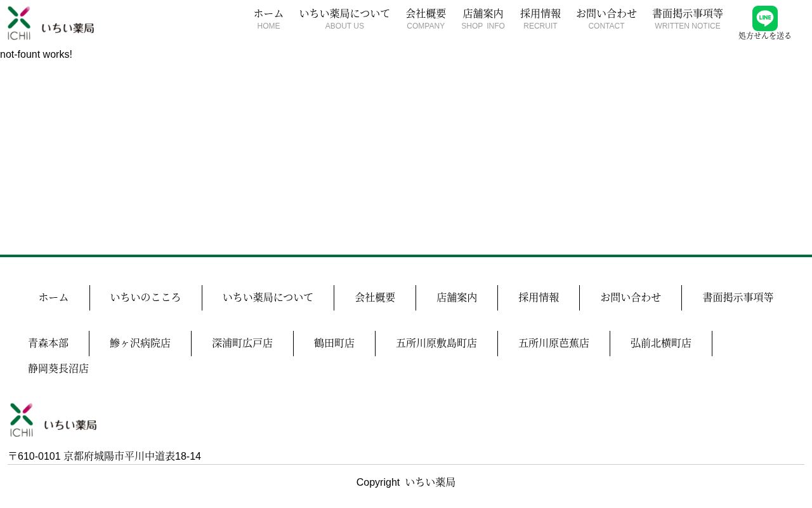This screenshot has width=812, height=508.
Task: Open お問い合わせ CONTACT in the header
Action: tap(606, 19)
